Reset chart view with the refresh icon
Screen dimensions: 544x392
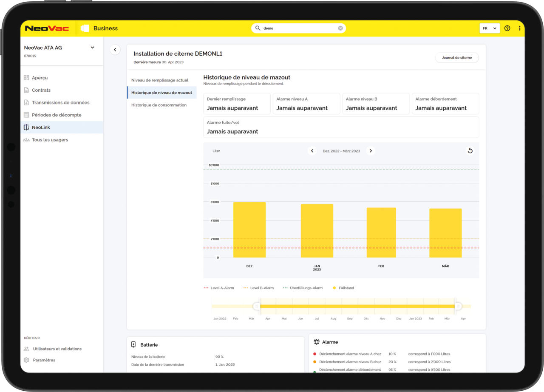click(470, 151)
